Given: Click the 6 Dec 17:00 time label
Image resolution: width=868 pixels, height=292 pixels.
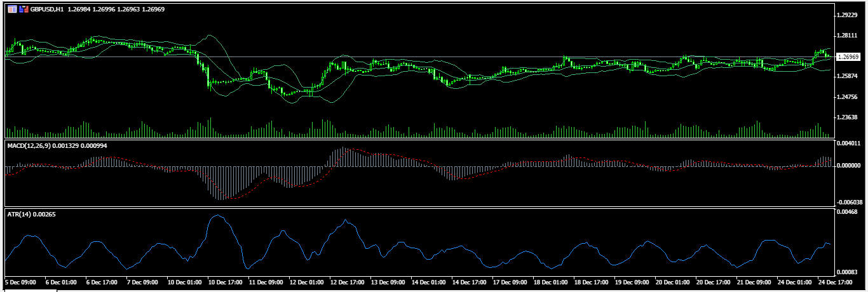Looking at the screenshot, I should [x=101, y=281].
